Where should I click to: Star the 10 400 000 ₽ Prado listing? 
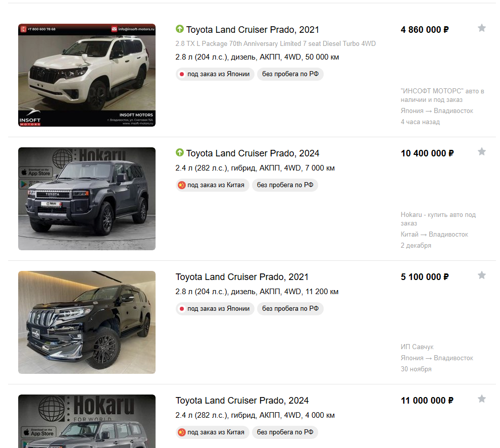click(481, 152)
